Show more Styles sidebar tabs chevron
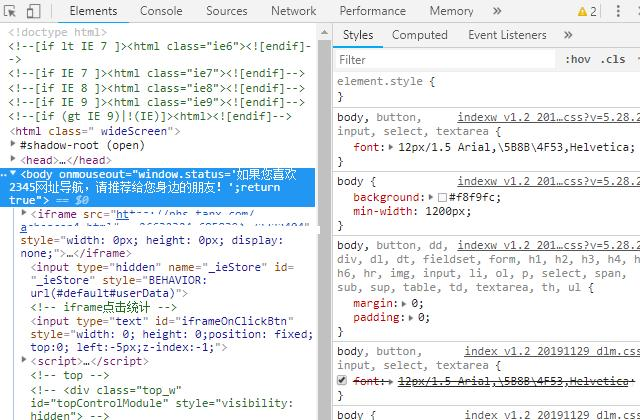This screenshot has height=420, width=640. [x=568, y=35]
